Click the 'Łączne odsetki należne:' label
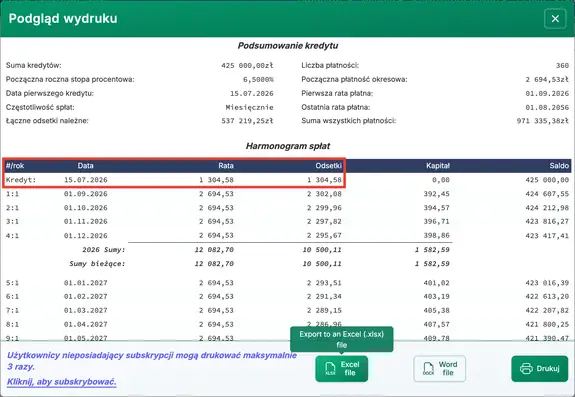This screenshot has height=397, width=575. tap(47, 121)
